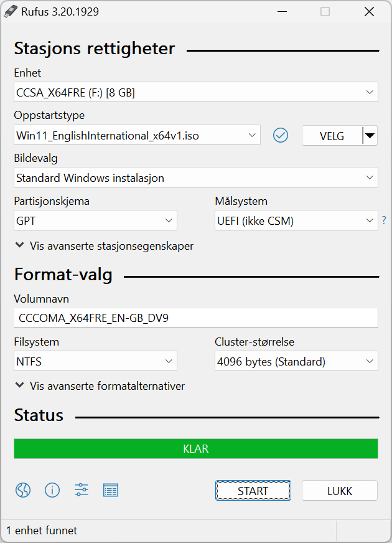The height and width of the screenshot is (543, 392).
Task: Click the checksum checkmark icon
Action: 281,135
